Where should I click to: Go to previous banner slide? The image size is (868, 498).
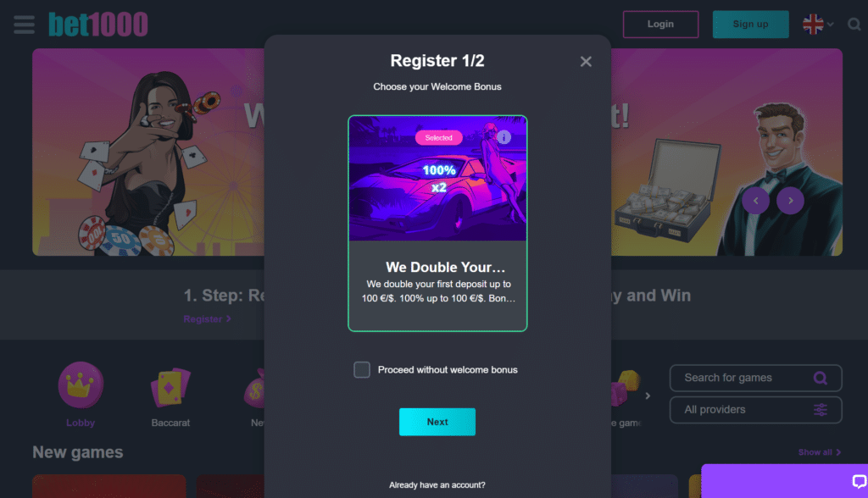pos(755,201)
